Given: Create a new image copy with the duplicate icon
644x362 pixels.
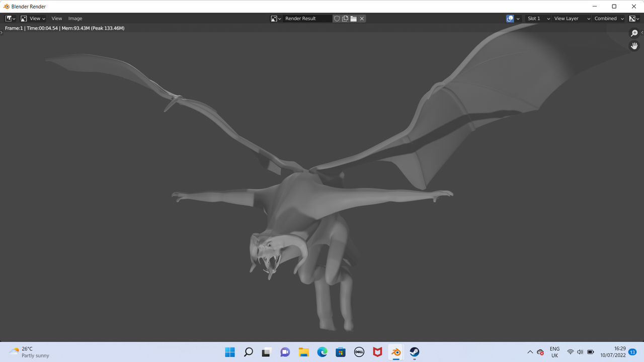Looking at the screenshot, I should [345, 19].
